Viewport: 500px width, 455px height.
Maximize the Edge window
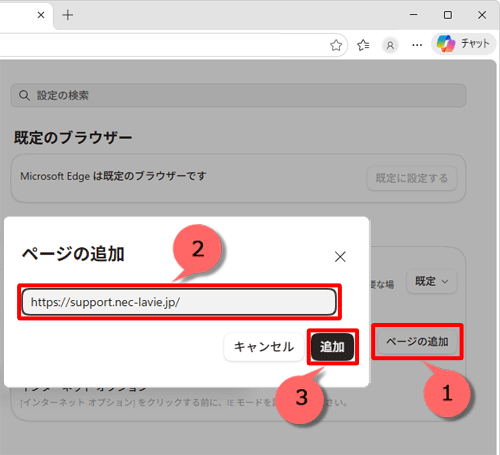pos(448,15)
